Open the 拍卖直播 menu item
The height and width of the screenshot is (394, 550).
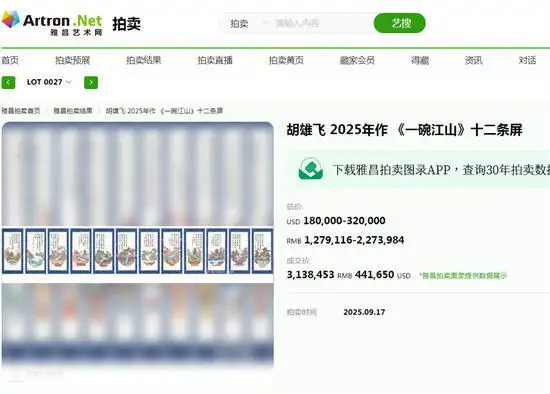[x=215, y=60]
